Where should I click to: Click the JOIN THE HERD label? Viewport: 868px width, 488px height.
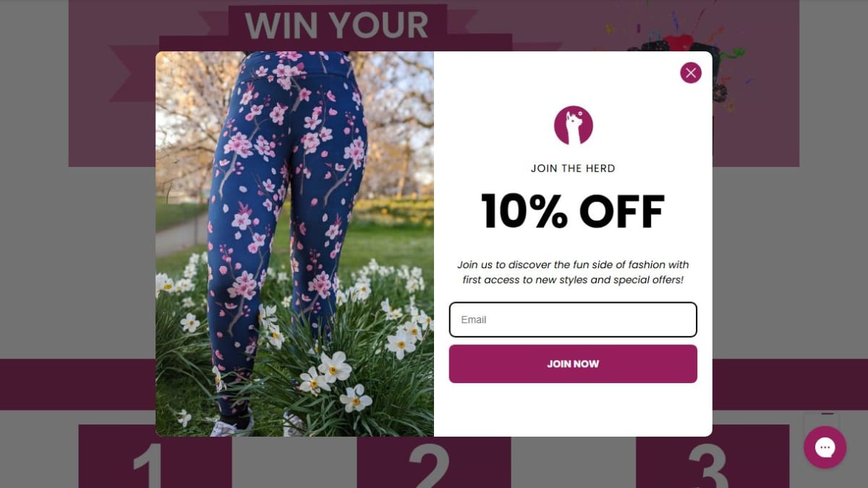[x=573, y=168]
